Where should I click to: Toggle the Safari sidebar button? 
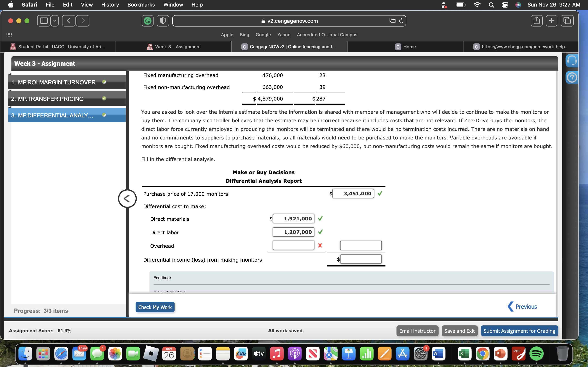pos(44,21)
